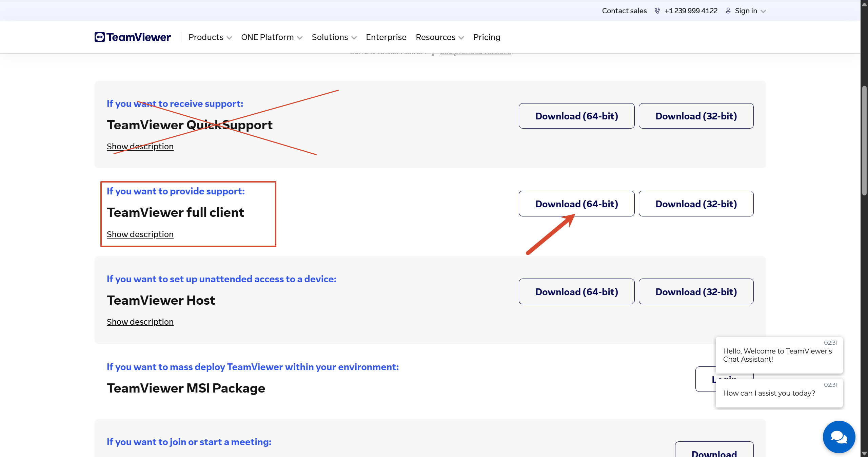Click the "TeamViewer full client" heading
Viewport: 868px width, 457px height.
pyautogui.click(x=176, y=212)
